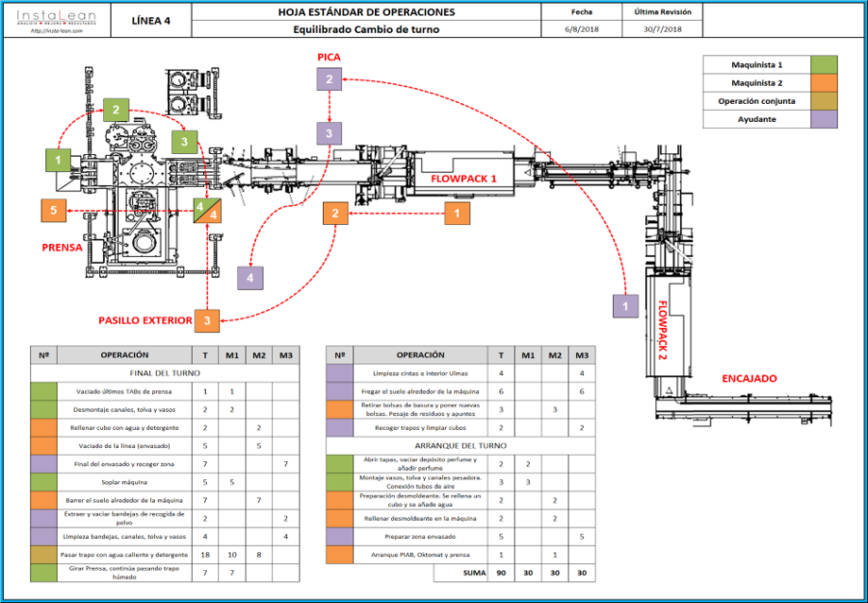Select green step 2 marker above the press
Image resolution: width=868 pixels, height=603 pixels.
pyautogui.click(x=116, y=111)
